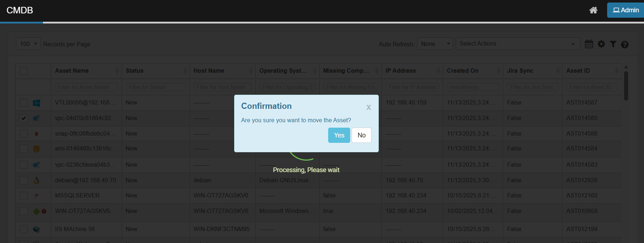Open the Records per Page dropdown
This screenshot has width=644, height=243.
tap(28, 44)
